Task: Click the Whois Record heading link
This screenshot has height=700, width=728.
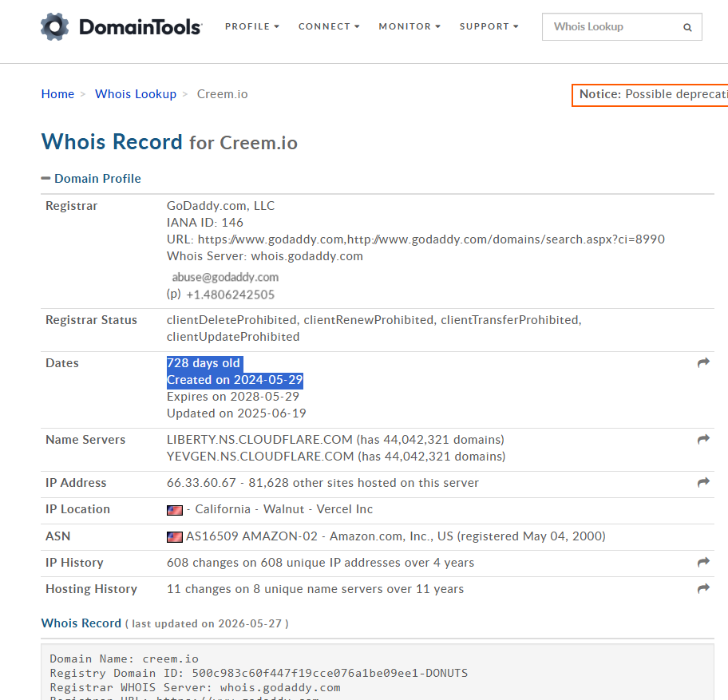Action: 81,623
